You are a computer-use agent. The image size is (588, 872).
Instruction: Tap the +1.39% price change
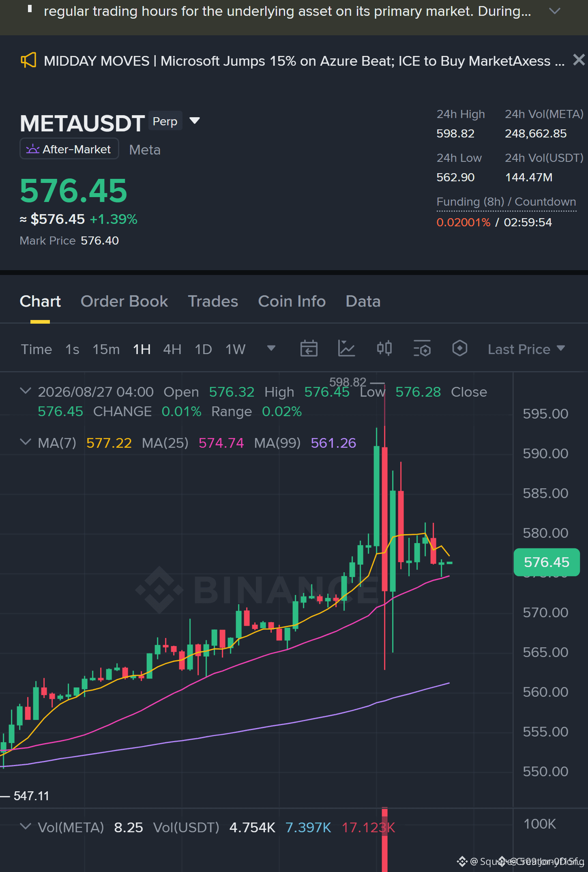tap(114, 219)
